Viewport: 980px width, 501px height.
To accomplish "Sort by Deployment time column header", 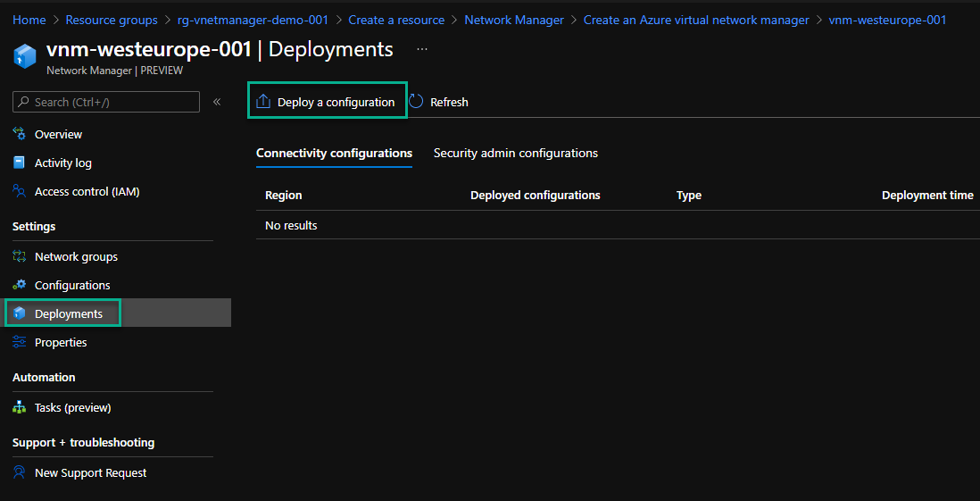I will coord(927,196).
